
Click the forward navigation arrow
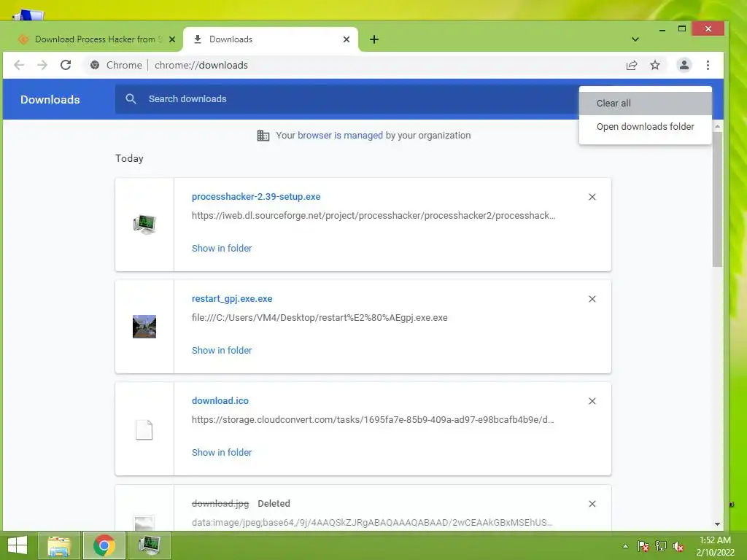click(42, 65)
